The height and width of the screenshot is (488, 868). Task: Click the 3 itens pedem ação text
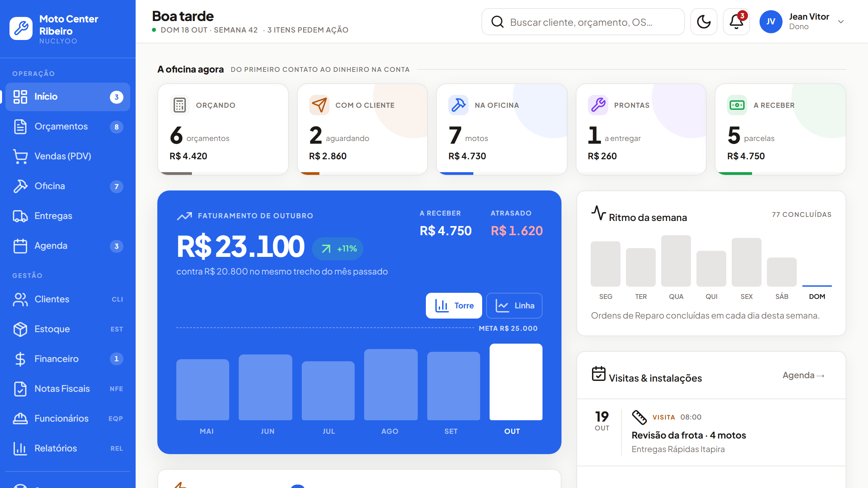tap(308, 30)
